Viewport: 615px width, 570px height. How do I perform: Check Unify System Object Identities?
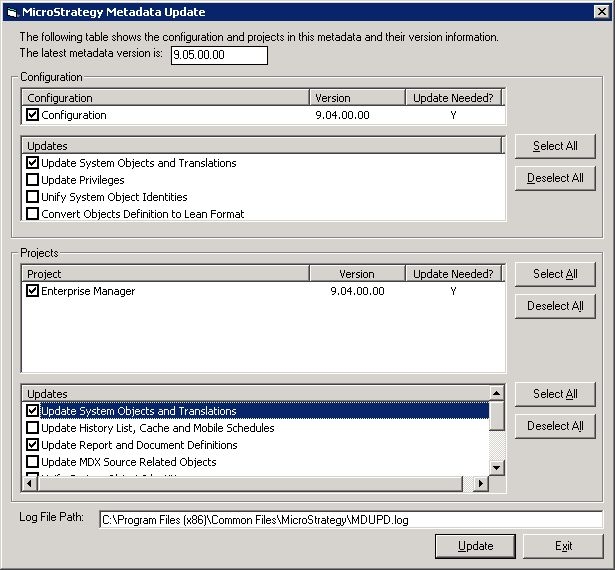[33, 197]
